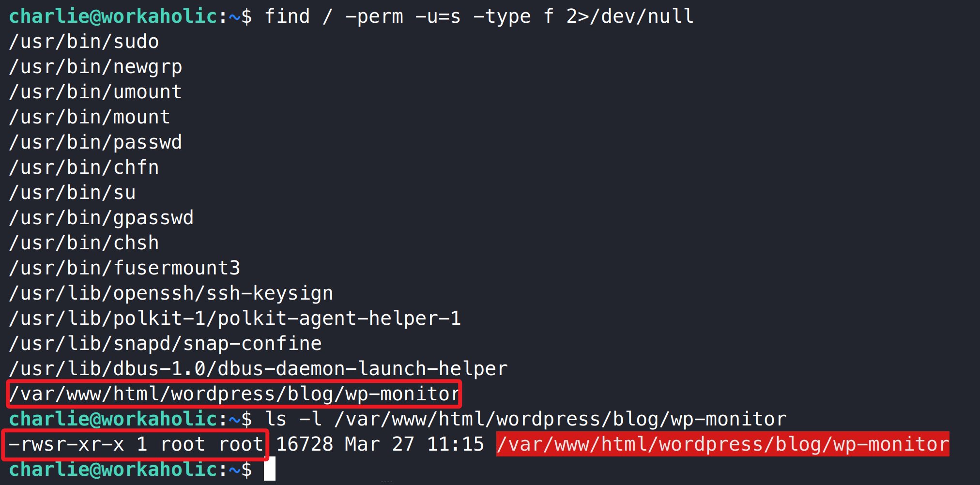Click the ls -l command text
Viewport: 980px width, 485px height.
pos(525,420)
